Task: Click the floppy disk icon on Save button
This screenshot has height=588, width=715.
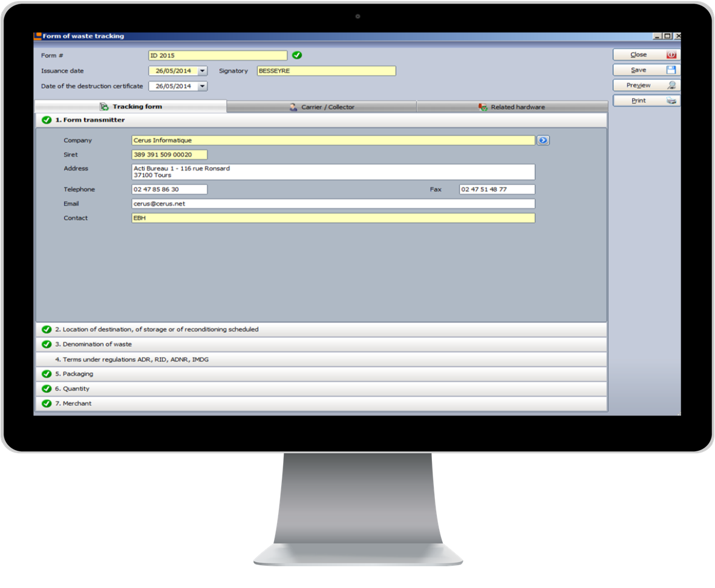Action: 671,70
